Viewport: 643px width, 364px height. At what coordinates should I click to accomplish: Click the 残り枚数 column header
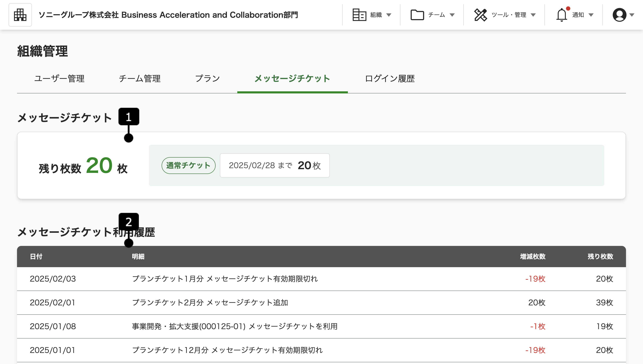pyautogui.click(x=600, y=257)
